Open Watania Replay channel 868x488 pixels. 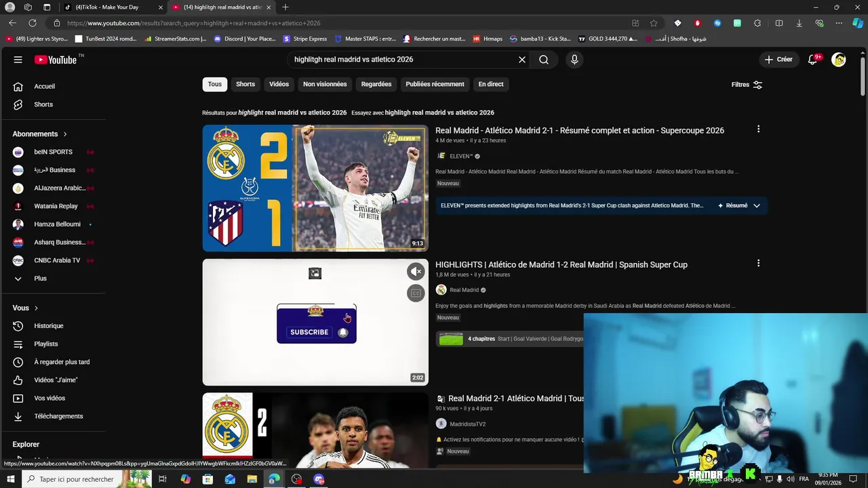pos(53,206)
